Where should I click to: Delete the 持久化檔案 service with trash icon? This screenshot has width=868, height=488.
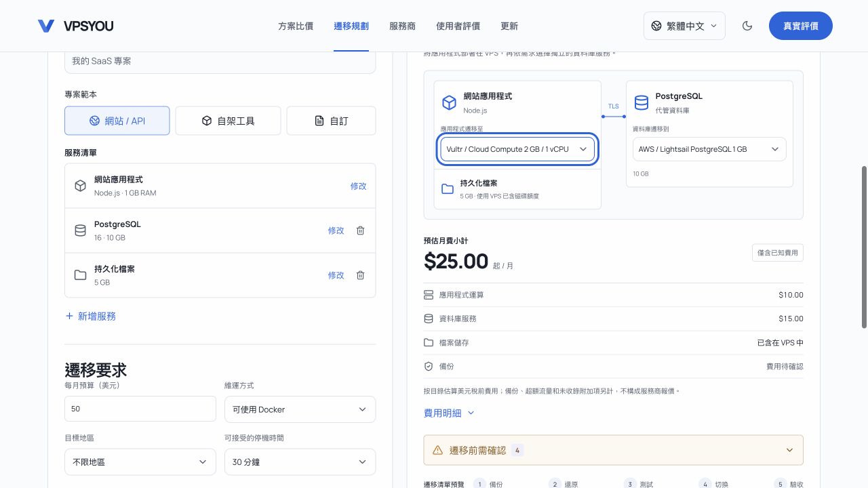pyautogui.click(x=361, y=275)
